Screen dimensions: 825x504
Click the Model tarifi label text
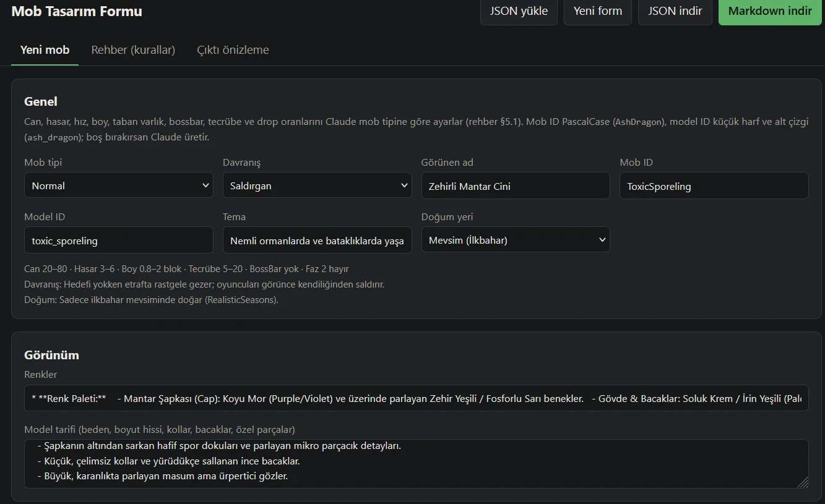[160, 429]
